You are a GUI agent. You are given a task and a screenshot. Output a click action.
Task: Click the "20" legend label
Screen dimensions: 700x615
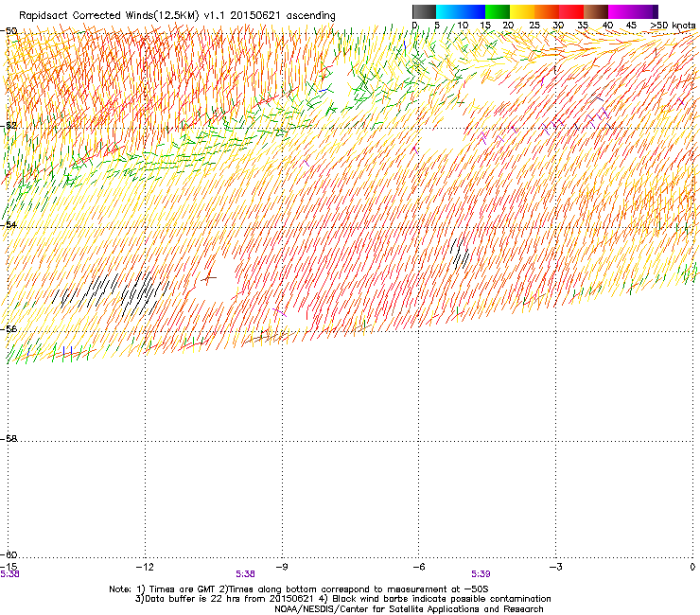click(508, 26)
